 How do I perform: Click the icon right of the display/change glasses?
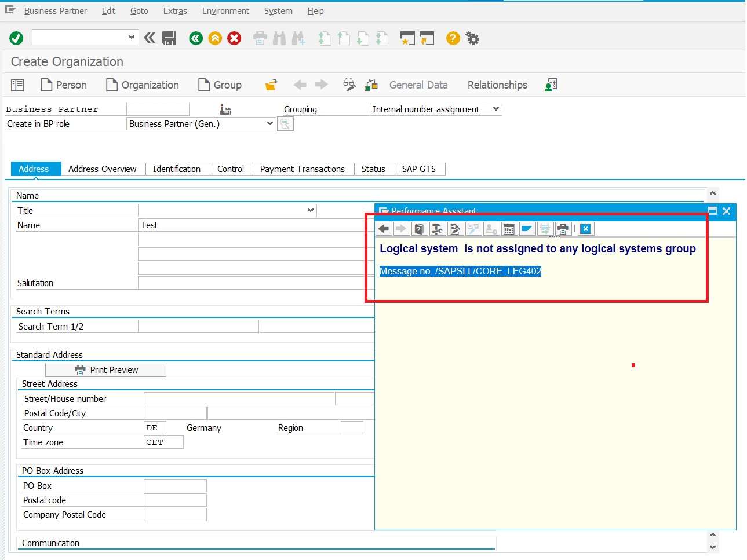(x=371, y=85)
